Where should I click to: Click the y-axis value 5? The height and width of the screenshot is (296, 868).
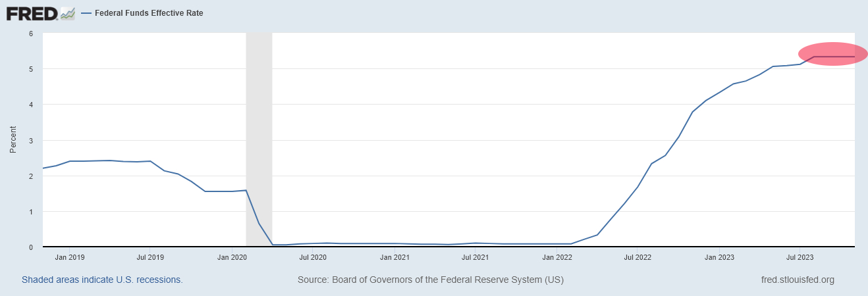click(31, 69)
